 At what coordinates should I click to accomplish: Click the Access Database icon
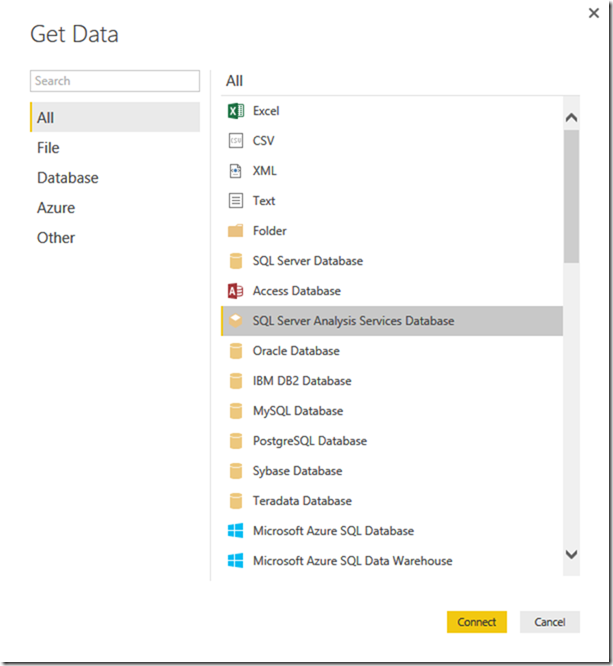pyautogui.click(x=235, y=291)
